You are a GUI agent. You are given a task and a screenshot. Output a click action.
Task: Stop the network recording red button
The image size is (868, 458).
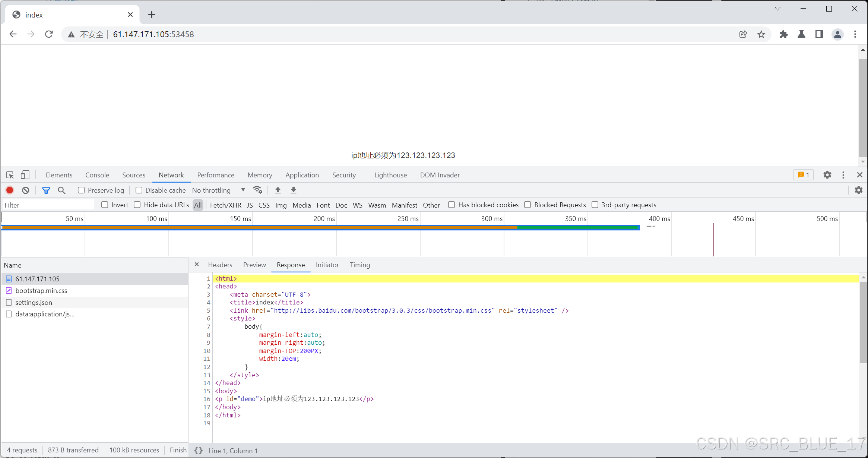[x=10, y=190]
